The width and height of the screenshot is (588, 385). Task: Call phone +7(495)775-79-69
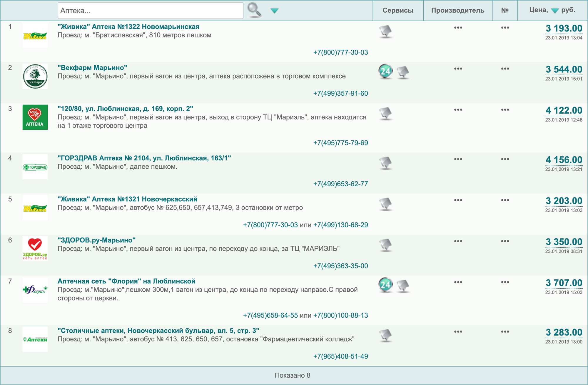click(340, 143)
